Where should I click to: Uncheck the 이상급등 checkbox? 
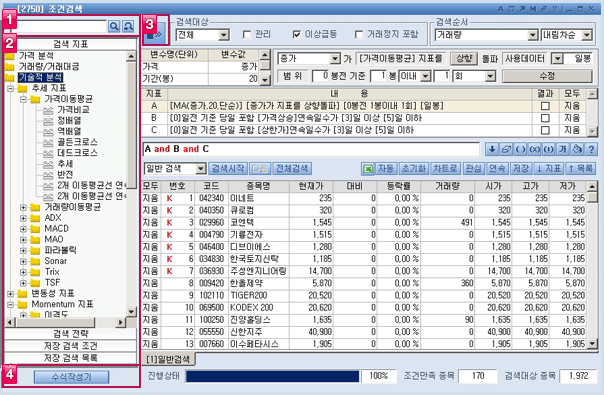[x=296, y=35]
